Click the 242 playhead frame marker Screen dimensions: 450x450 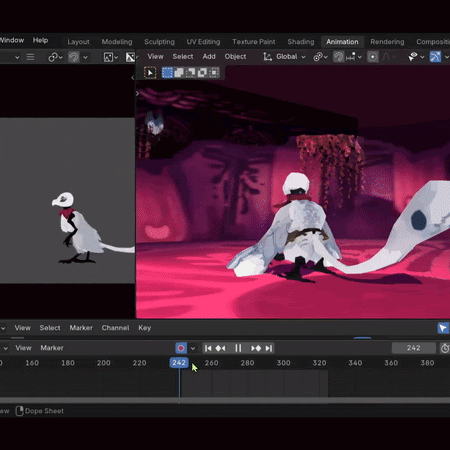coord(179,363)
